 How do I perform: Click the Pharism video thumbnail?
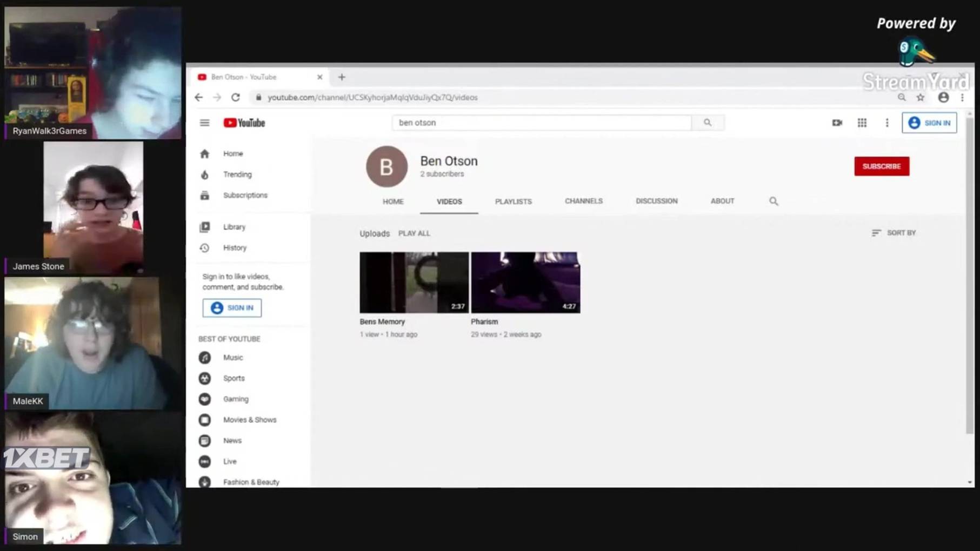(525, 283)
